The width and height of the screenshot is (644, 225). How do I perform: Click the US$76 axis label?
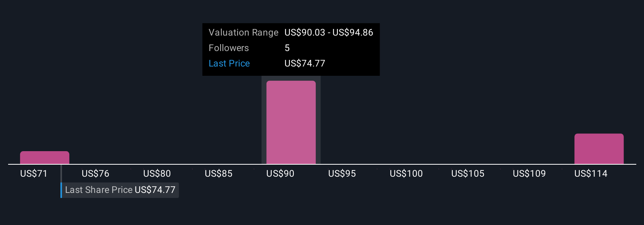96,174
